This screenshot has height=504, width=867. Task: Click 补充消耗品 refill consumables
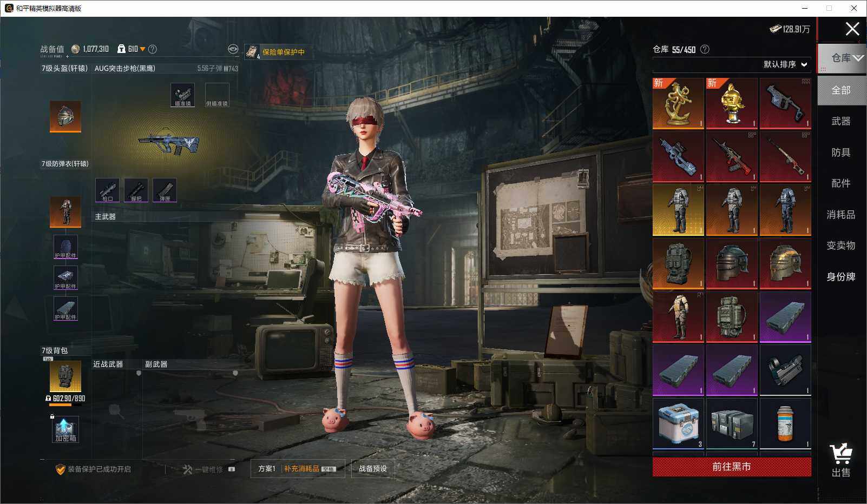[x=310, y=469]
